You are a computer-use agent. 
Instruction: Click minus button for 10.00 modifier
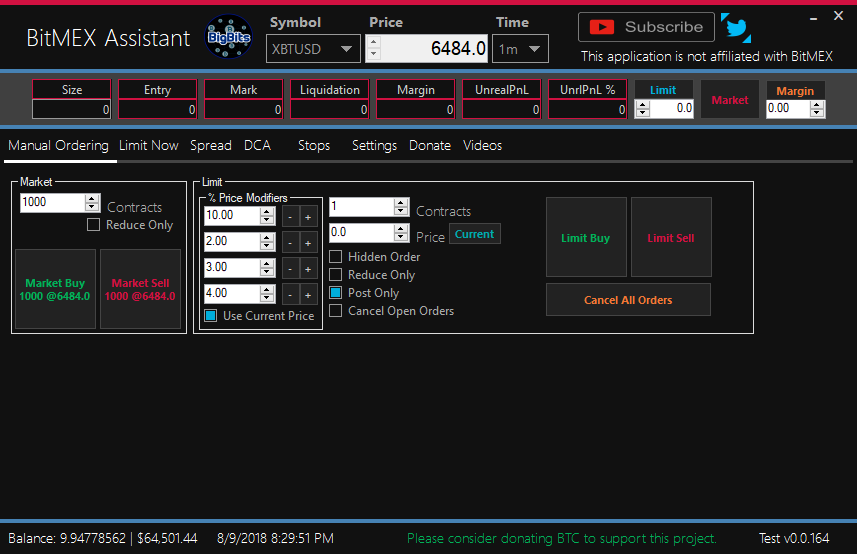click(290, 217)
